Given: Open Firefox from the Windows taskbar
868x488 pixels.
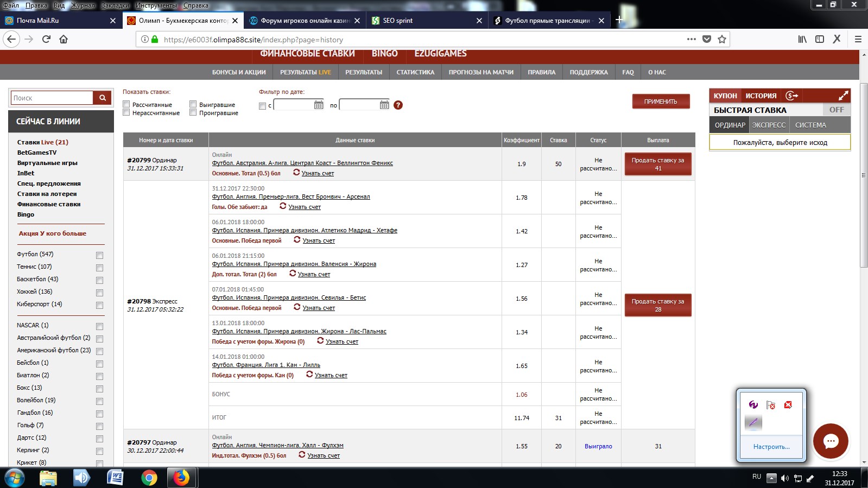Looking at the screenshot, I should [x=181, y=478].
